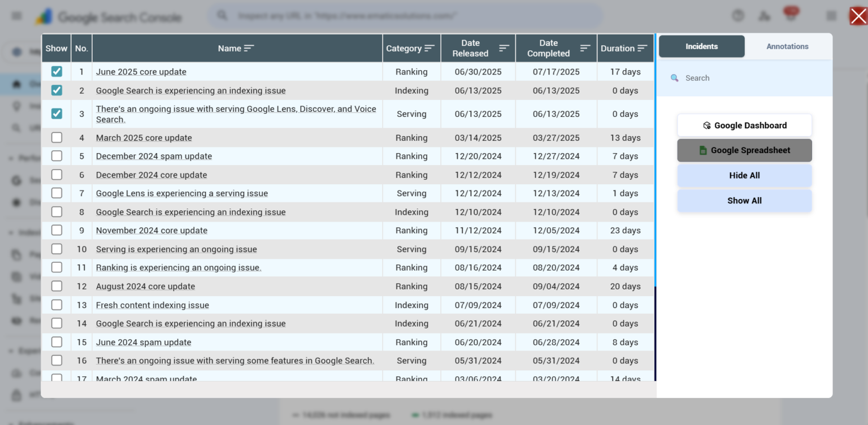Uncheck the June 2025 core update checkbox
The width and height of the screenshot is (868, 425).
tap(57, 72)
